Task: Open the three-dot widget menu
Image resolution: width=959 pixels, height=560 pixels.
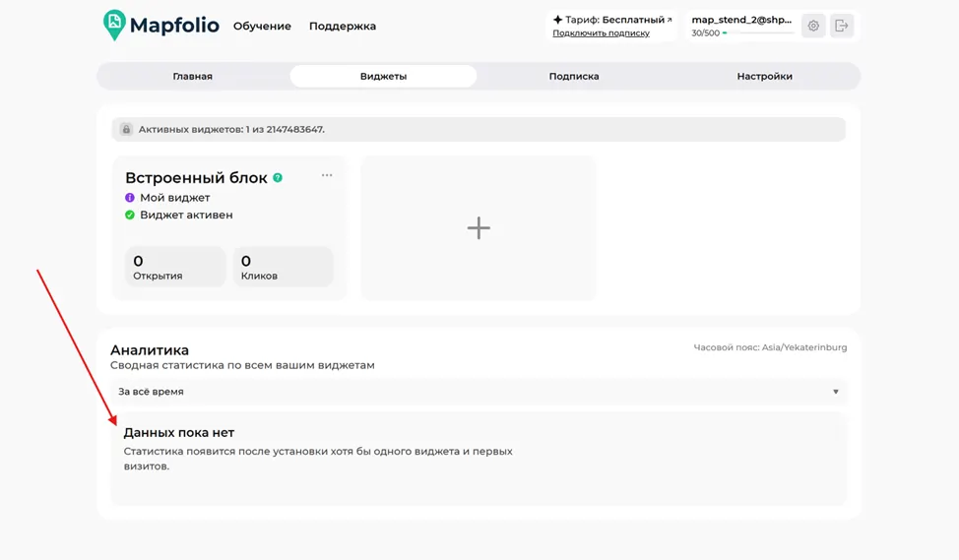Action: 327,175
